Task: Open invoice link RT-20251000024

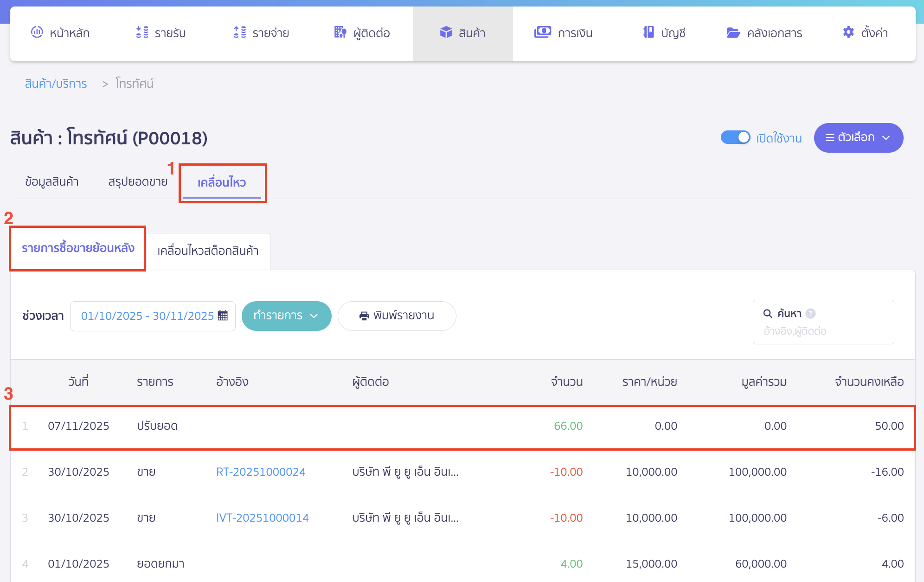Action: pyautogui.click(x=261, y=472)
